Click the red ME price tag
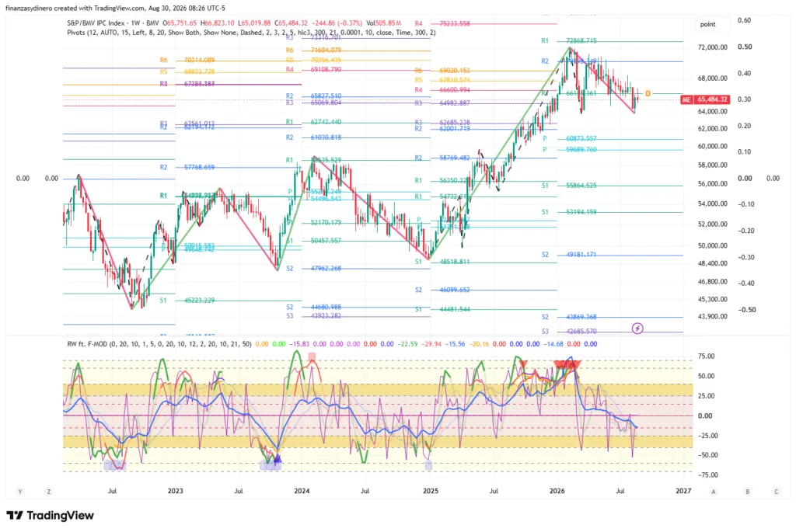 686,99
